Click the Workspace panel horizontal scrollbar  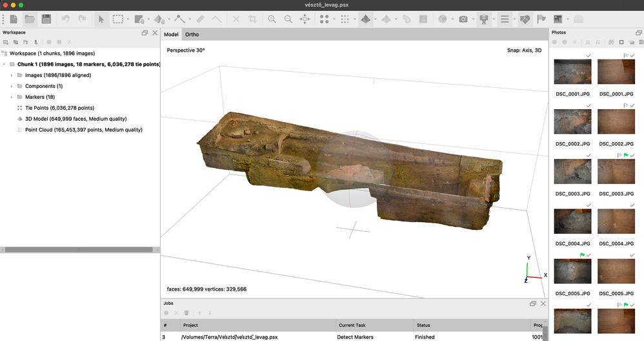coord(77,250)
